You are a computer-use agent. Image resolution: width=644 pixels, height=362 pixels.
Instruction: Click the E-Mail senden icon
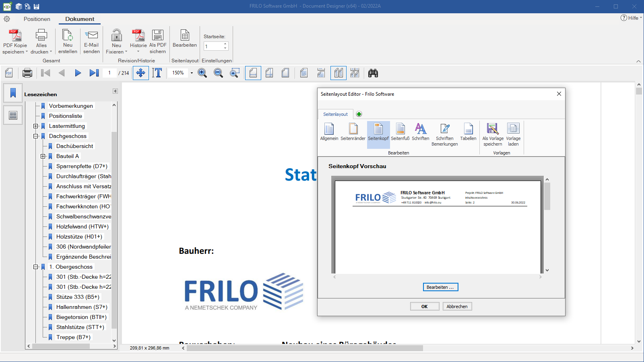[x=92, y=35]
